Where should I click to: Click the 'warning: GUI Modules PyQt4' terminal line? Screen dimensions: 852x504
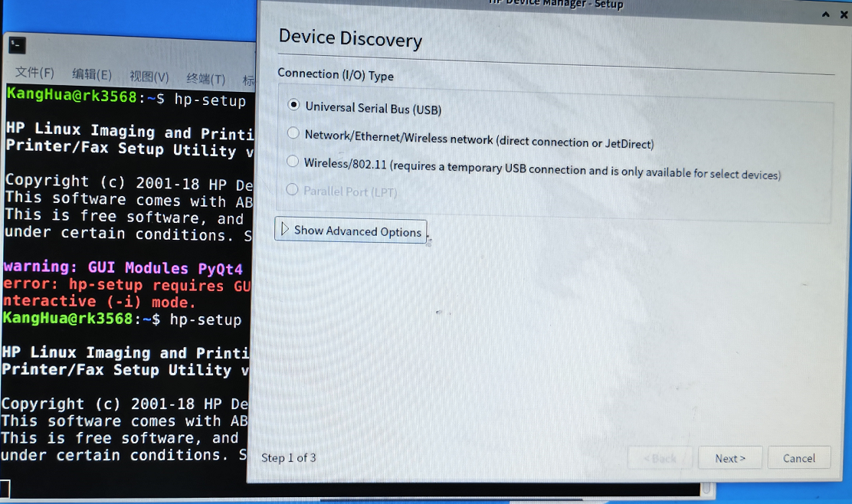pos(123,267)
